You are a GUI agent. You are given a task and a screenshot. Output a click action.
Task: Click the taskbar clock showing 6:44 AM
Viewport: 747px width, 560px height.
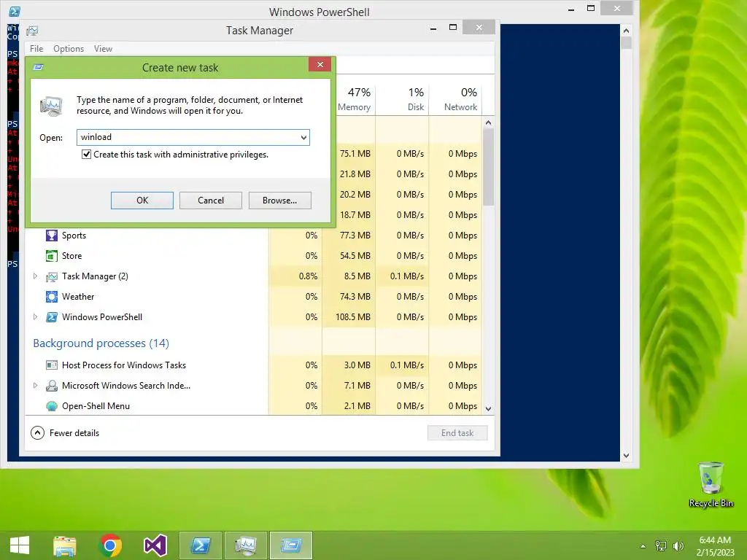pyautogui.click(x=715, y=545)
